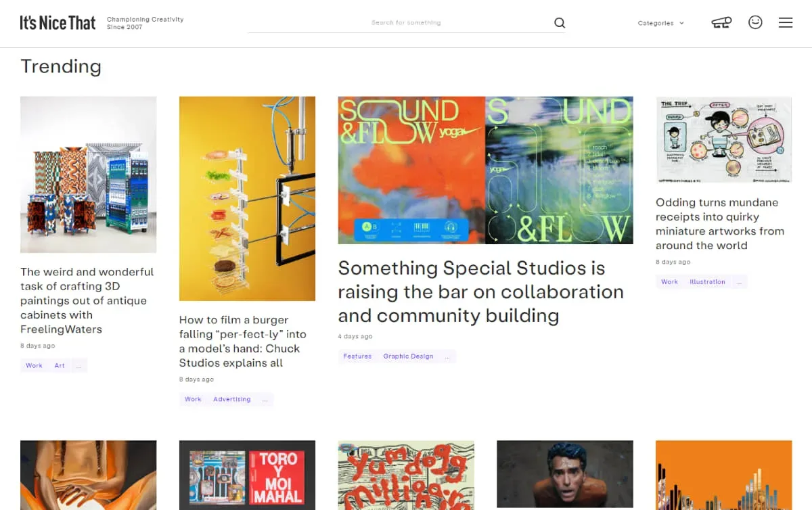Click the Illustration tag on the Odding article
Viewport: 812px width, 510px height.
point(707,281)
